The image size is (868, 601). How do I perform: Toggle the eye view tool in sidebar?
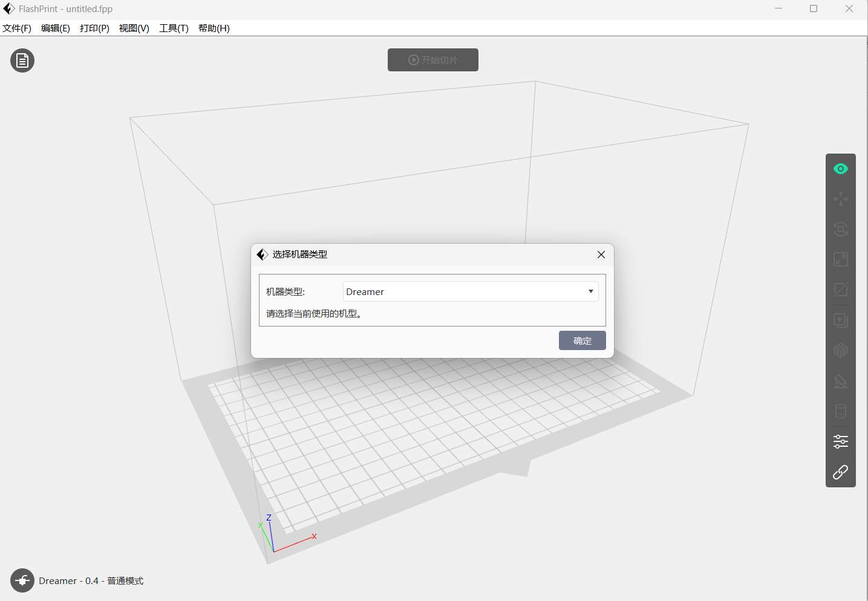[x=840, y=169]
